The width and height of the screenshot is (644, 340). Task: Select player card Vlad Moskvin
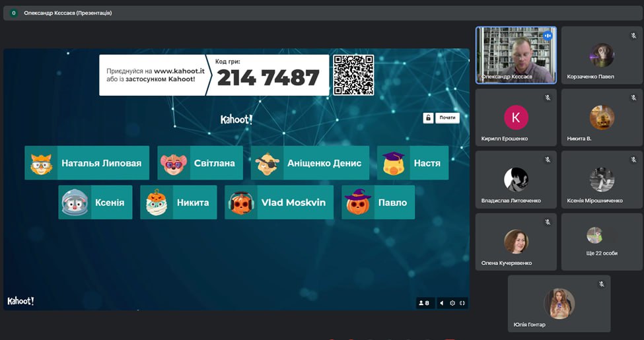coord(279,203)
